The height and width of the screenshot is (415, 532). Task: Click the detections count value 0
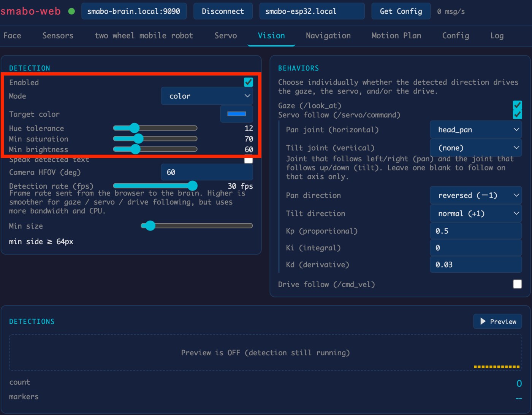519,383
